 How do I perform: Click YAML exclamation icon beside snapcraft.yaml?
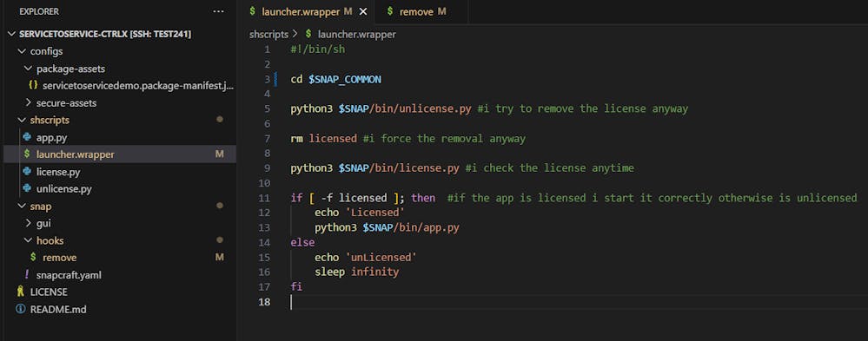(x=27, y=274)
